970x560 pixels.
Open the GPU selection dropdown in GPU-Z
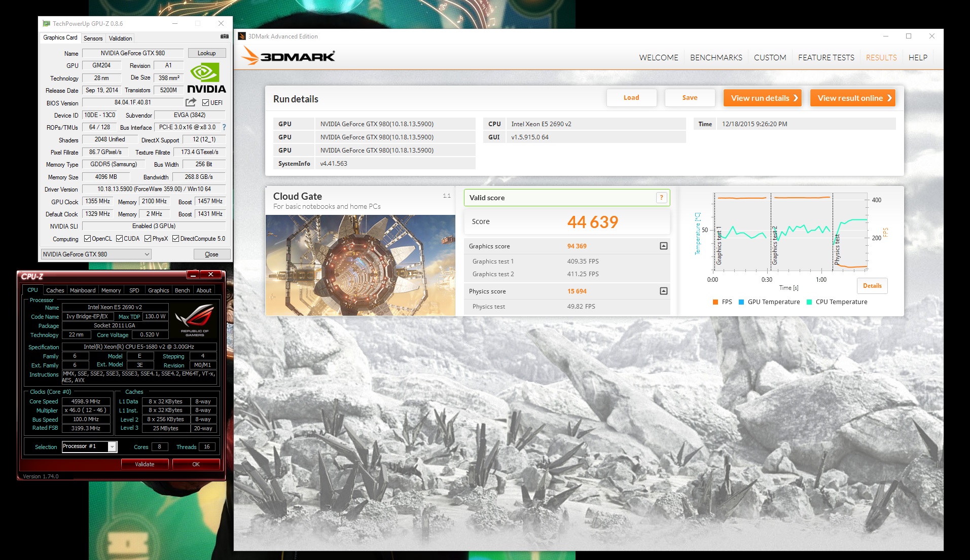pyautogui.click(x=96, y=254)
